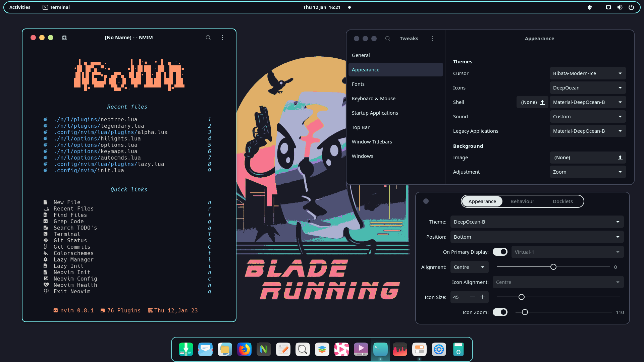Open the Adjustment dropdown showing Zoom
The width and height of the screenshot is (644, 362).
coord(588,172)
